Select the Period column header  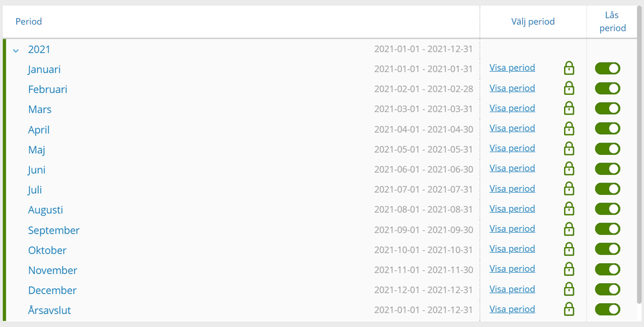(x=29, y=22)
